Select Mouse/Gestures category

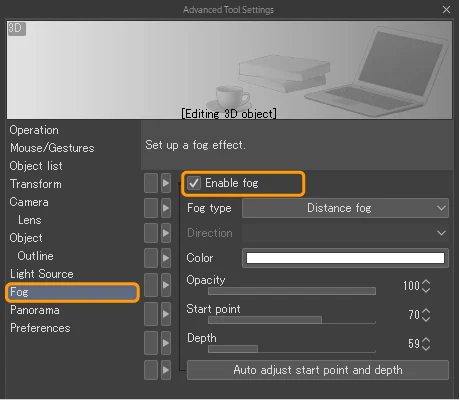coord(52,148)
